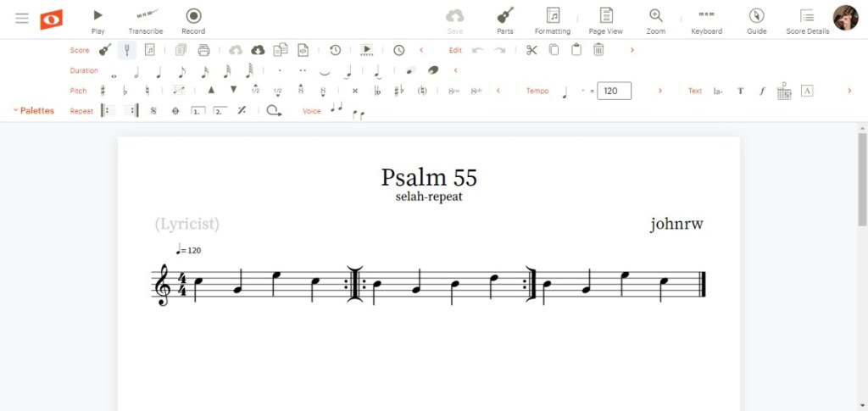Select the sharp accidental in Pitch row
This screenshot has height=411, width=868.
tap(103, 91)
